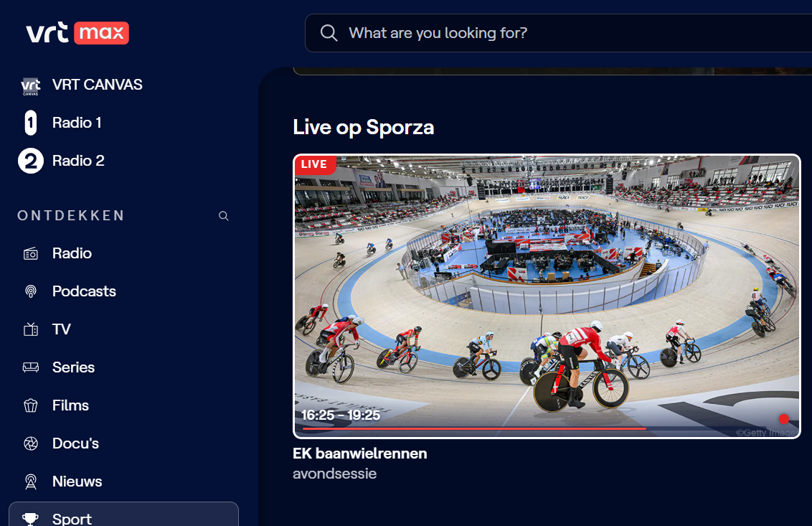Click the VRT MAX logo
The image size is (812, 526).
[x=77, y=32]
